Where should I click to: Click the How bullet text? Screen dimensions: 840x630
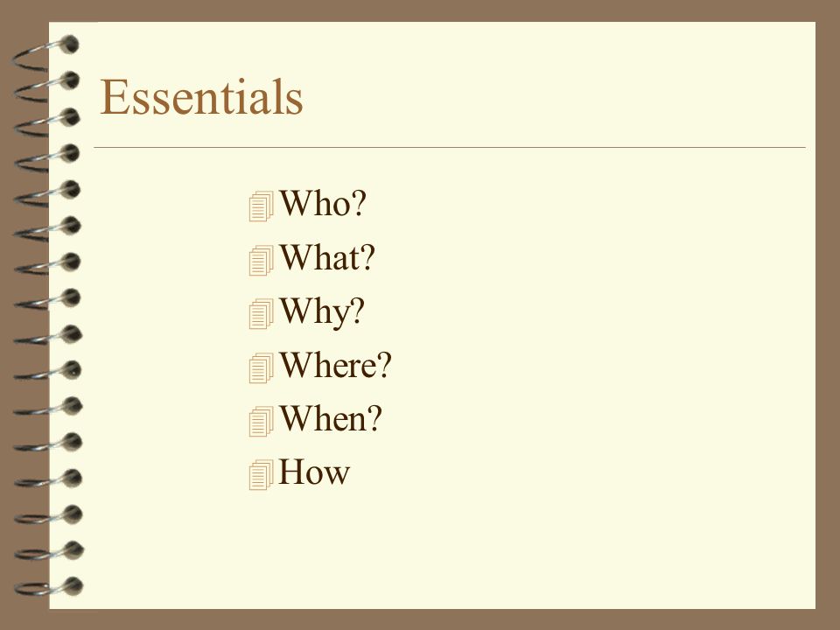(314, 472)
